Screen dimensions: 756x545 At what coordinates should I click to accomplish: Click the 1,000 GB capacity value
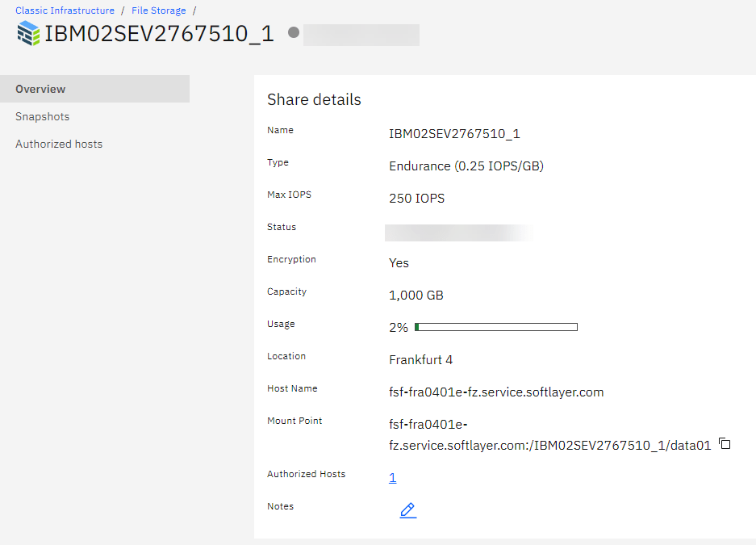(x=416, y=296)
